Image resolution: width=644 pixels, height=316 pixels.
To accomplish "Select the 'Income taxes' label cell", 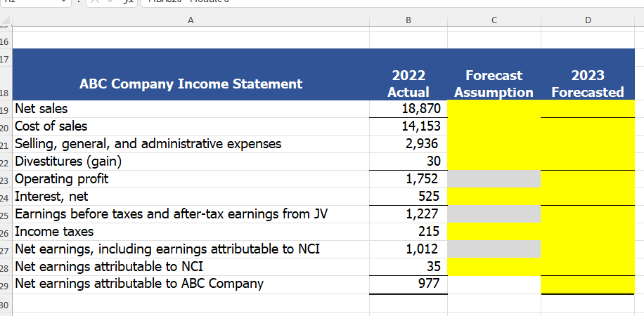I will click(191, 232).
